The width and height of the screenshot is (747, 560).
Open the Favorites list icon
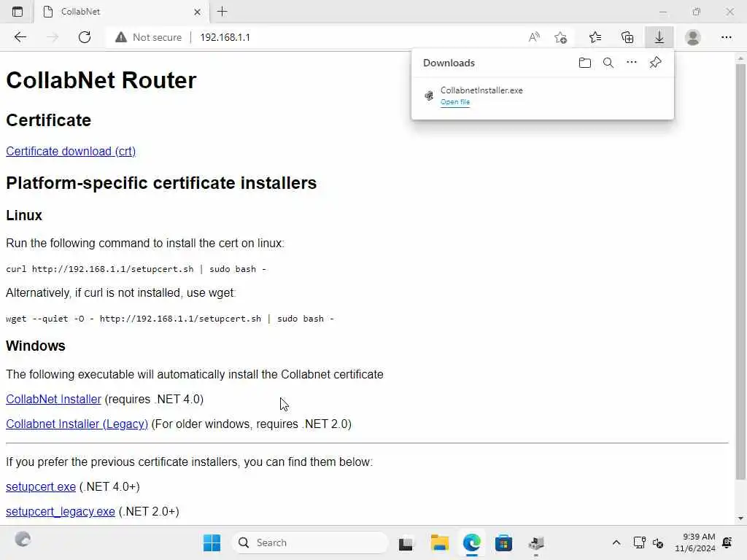595,37
